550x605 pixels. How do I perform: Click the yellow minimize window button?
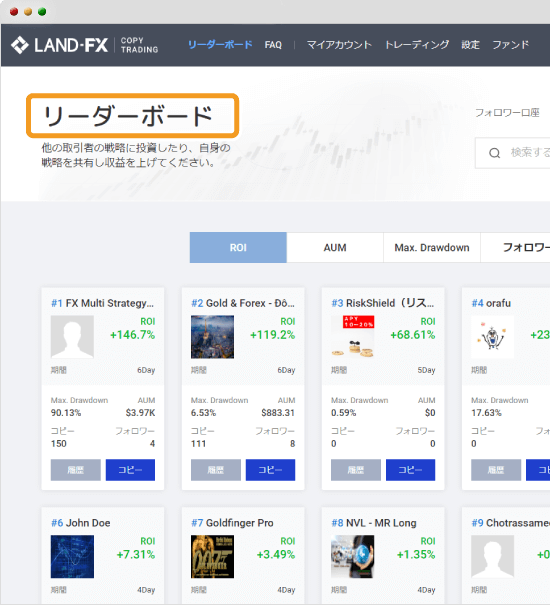tap(28, 12)
